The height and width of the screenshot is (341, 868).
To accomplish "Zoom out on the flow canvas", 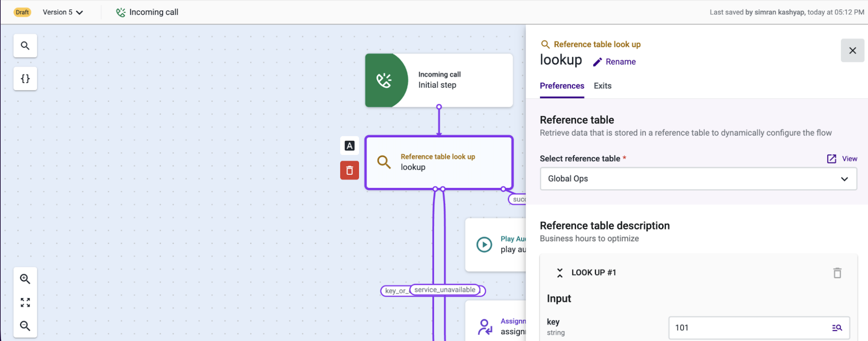I will click(x=25, y=325).
